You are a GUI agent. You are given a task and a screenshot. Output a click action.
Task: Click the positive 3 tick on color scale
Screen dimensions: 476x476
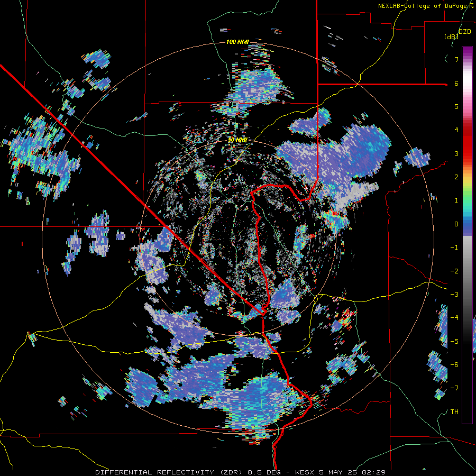pos(456,153)
